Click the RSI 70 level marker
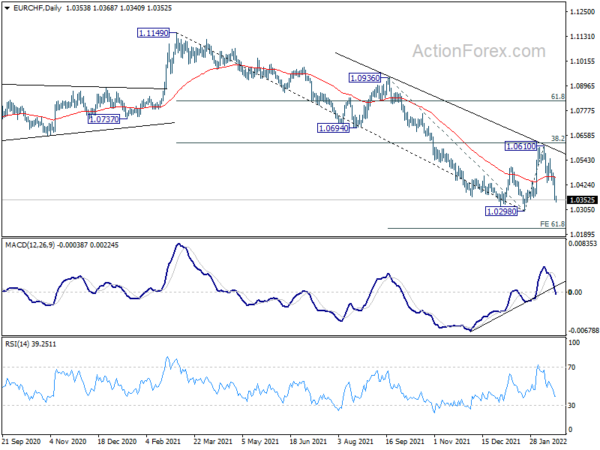The width and height of the screenshot is (600, 450). point(572,367)
